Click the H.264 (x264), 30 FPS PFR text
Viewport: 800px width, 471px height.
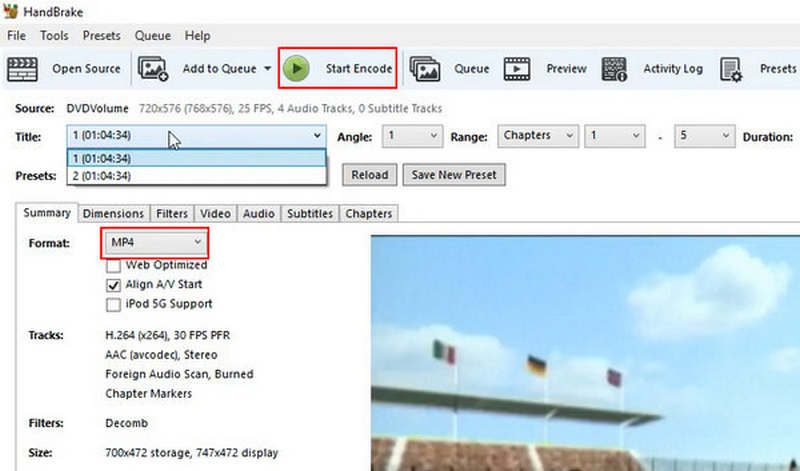point(167,335)
